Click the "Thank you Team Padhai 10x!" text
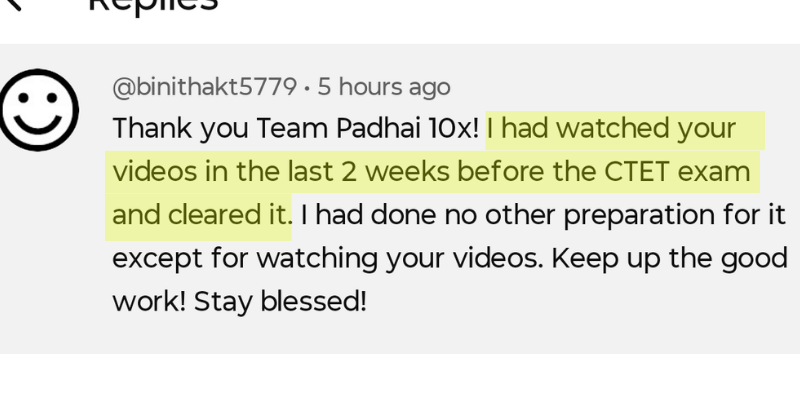Screen dimensions: 800x400 (x=296, y=129)
